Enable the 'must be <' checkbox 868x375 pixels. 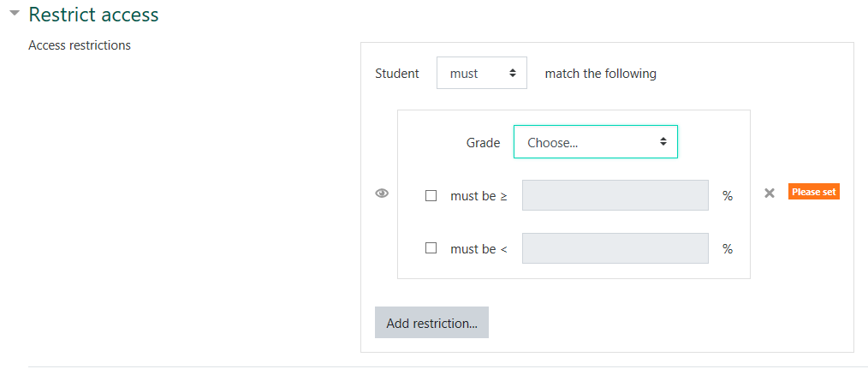point(431,248)
